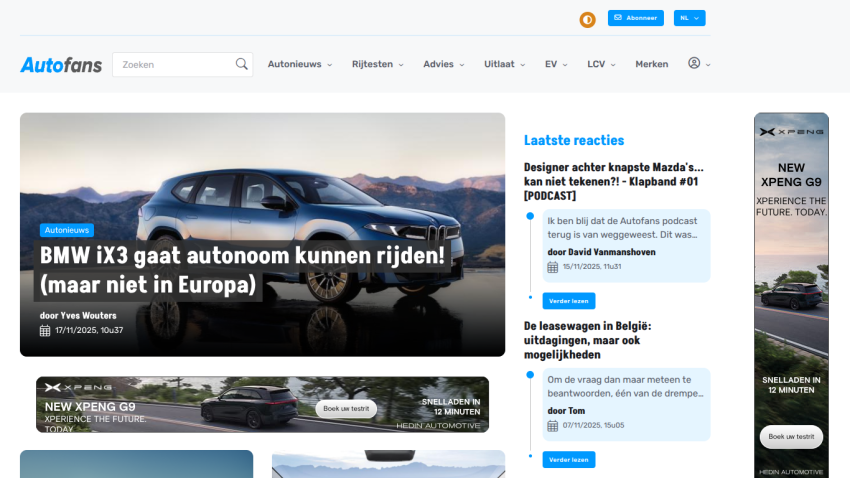Click the magnifying glass search icon
The height and width of the screenshot is (478, 850).
(x=242, y=64)
